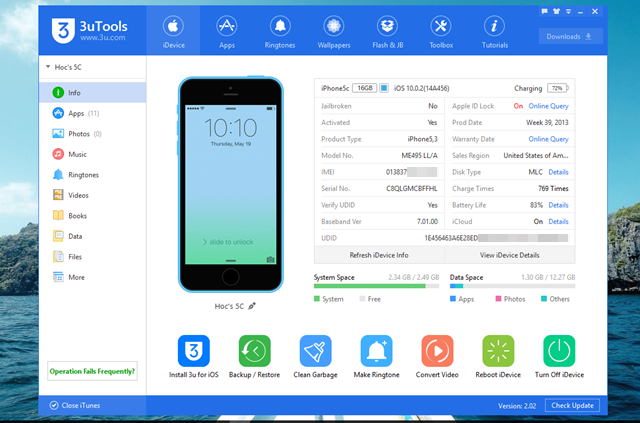Click the 3uTools logo
This screenshot has height=423, width=640.
click(89, 30)
